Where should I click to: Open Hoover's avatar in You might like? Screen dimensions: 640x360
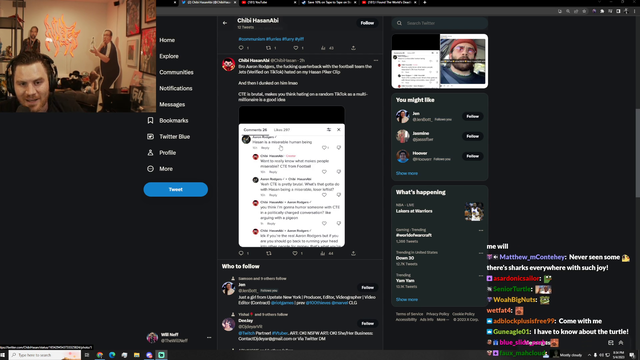point(402,156)
